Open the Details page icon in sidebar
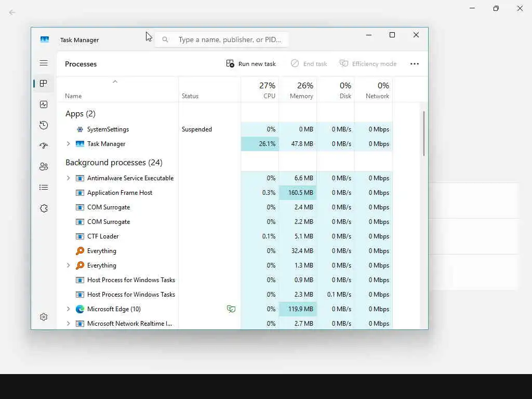The height and width of the screenshot is (399, 532). coord(44,187)
